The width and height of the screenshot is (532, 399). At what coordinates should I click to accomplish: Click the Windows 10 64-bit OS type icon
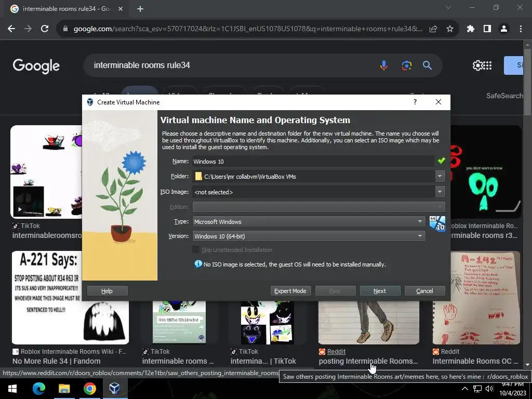tap(437, 223)
